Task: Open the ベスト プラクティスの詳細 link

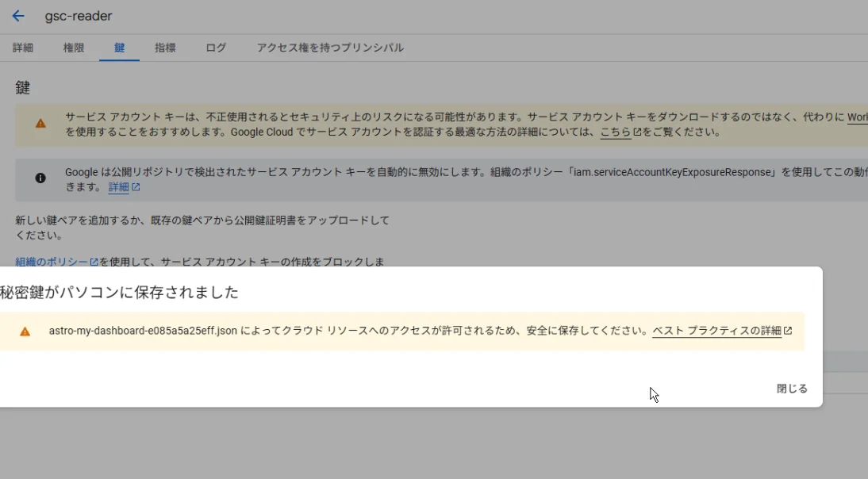Action: (716, 331)
